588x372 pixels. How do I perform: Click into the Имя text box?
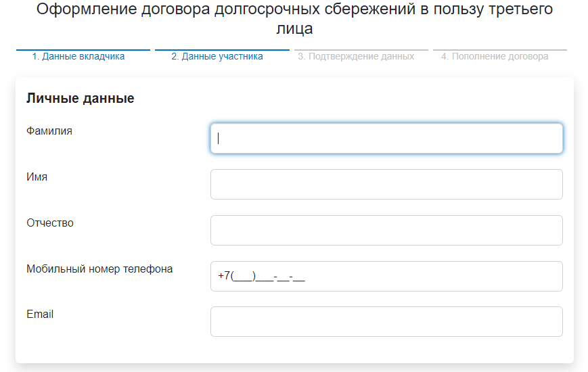386,184
